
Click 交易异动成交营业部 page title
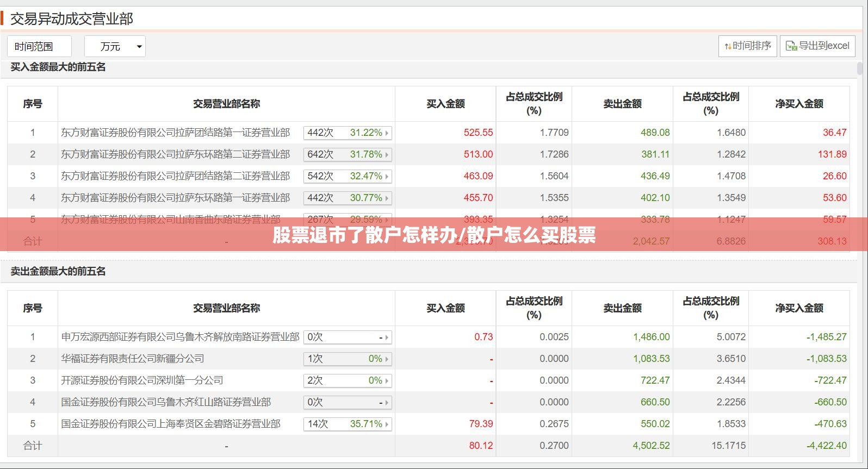pyautogui.click(x=72, y=19)
